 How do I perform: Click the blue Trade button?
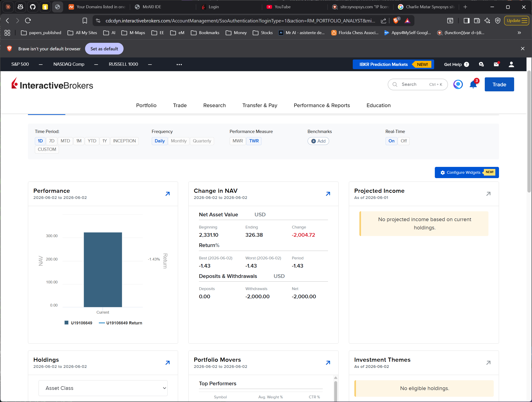click(x=499, y=84)
